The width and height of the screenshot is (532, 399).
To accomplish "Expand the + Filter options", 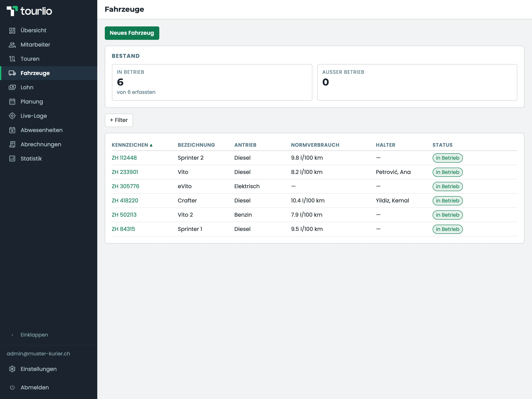I will click(119, 120).
